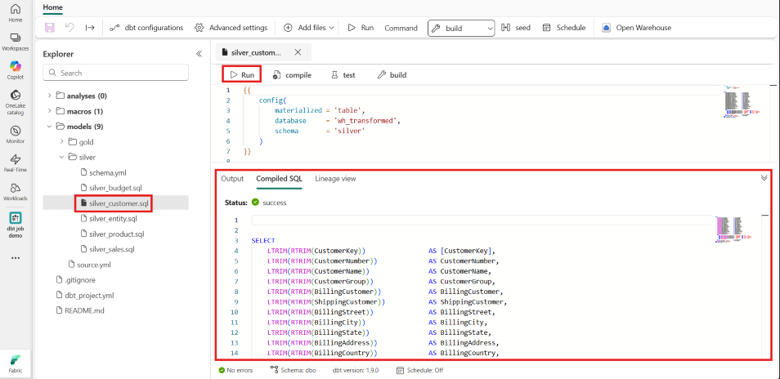Screen dimensions: 780x379
Task: Open Workloads from the left rail
Action: (15, 191)
